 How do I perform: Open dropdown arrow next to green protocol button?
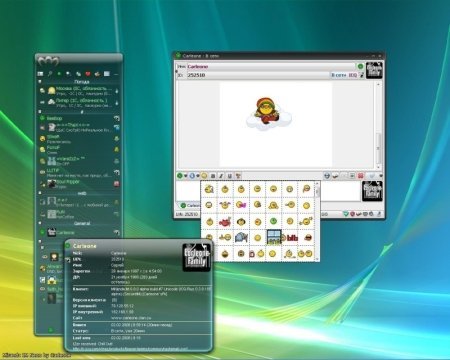coord(185,176)
